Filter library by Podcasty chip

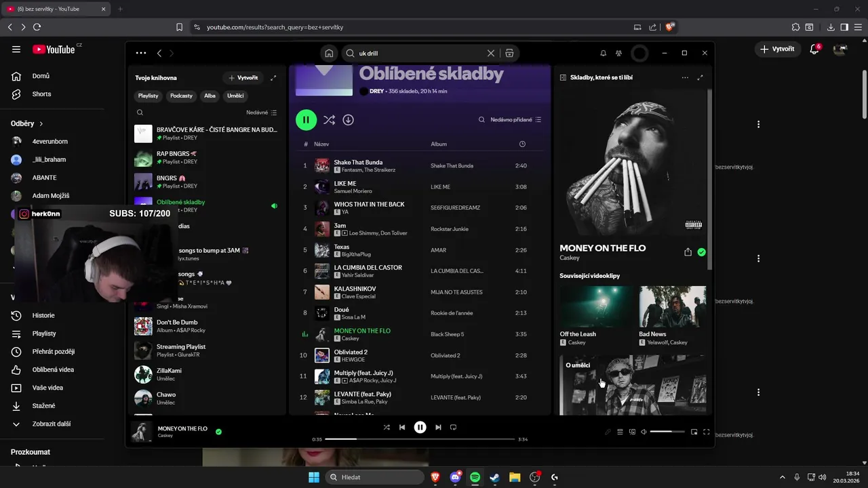(x=181, y=96)
